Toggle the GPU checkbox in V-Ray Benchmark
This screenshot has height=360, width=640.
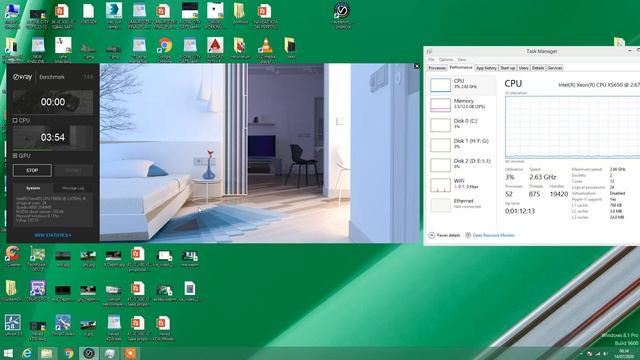[15, 156]
